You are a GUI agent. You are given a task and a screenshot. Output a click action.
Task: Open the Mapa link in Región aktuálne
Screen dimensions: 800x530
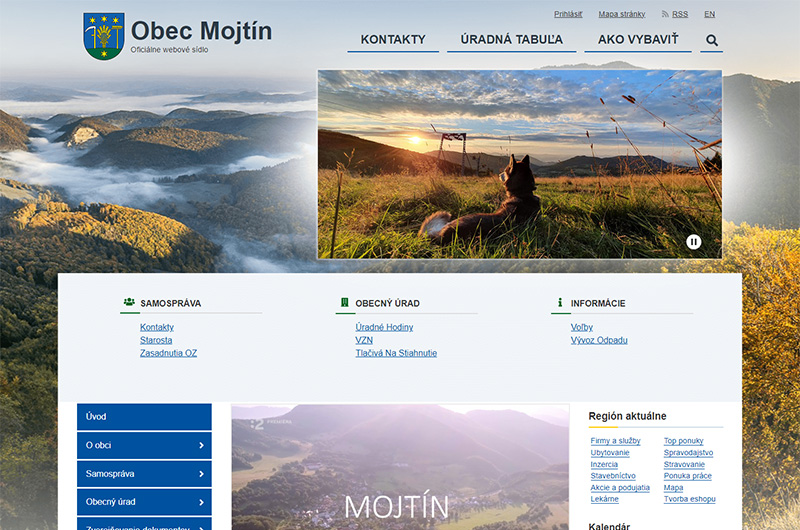[673, 488]
